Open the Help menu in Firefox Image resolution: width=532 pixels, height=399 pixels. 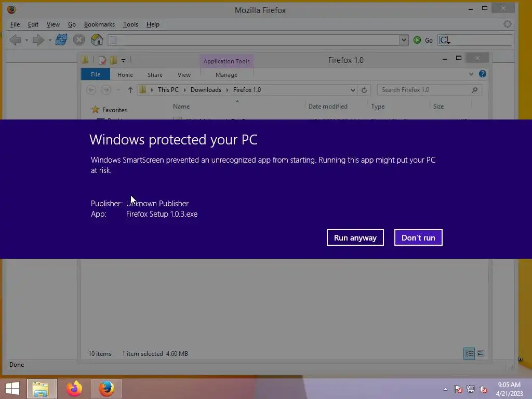click(x=153, y=24)
